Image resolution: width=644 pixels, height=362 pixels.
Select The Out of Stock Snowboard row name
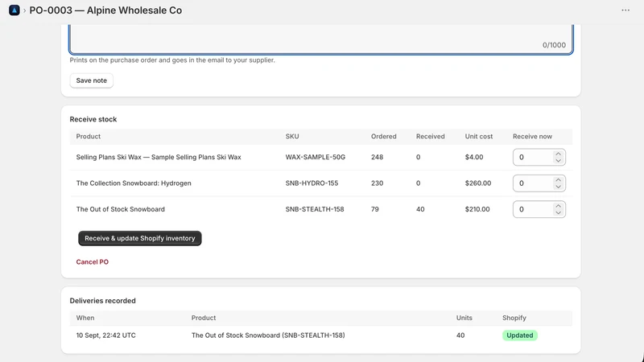pyautogui.click(x=120, y=209)
